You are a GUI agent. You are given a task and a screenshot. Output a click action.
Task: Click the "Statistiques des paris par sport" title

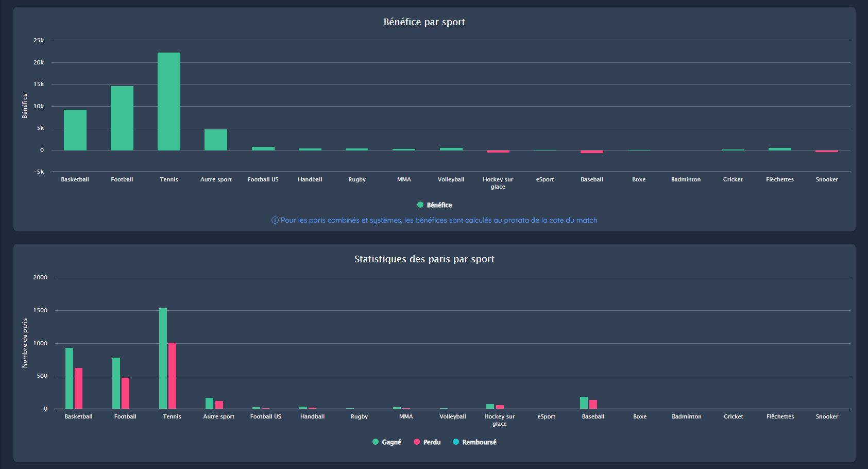[424, 259]
